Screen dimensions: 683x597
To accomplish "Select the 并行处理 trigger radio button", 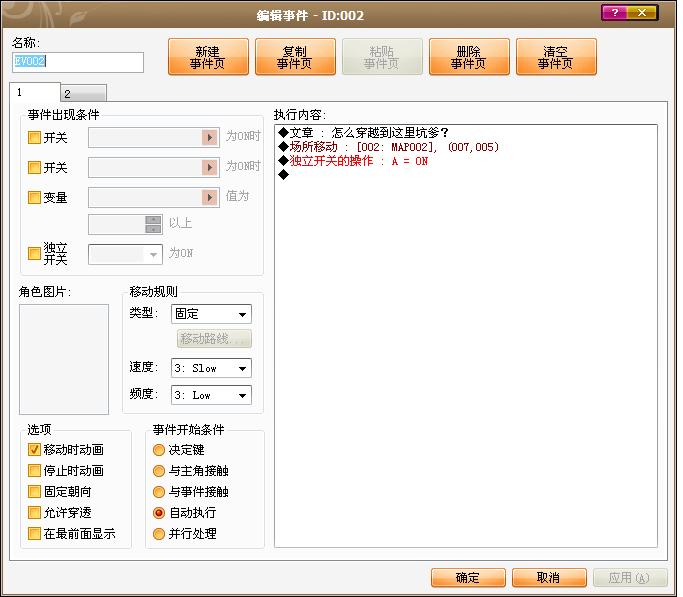I will click(x=159, y=533).
